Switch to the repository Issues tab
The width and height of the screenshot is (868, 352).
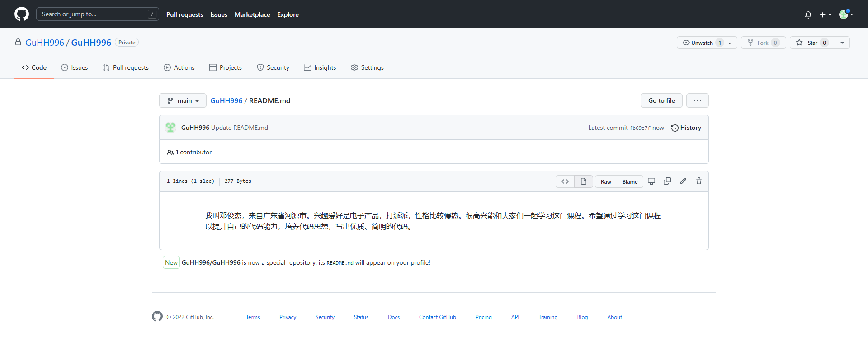(75, 67)
